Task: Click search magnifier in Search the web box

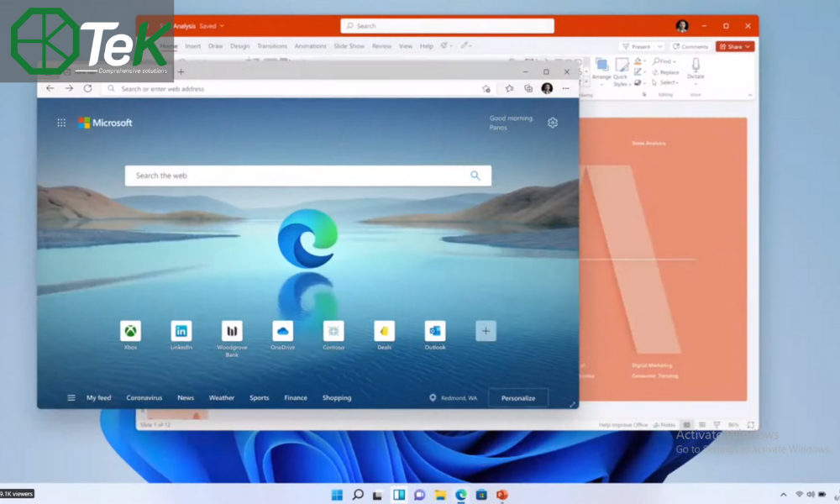Action: (x=475, y=176)
